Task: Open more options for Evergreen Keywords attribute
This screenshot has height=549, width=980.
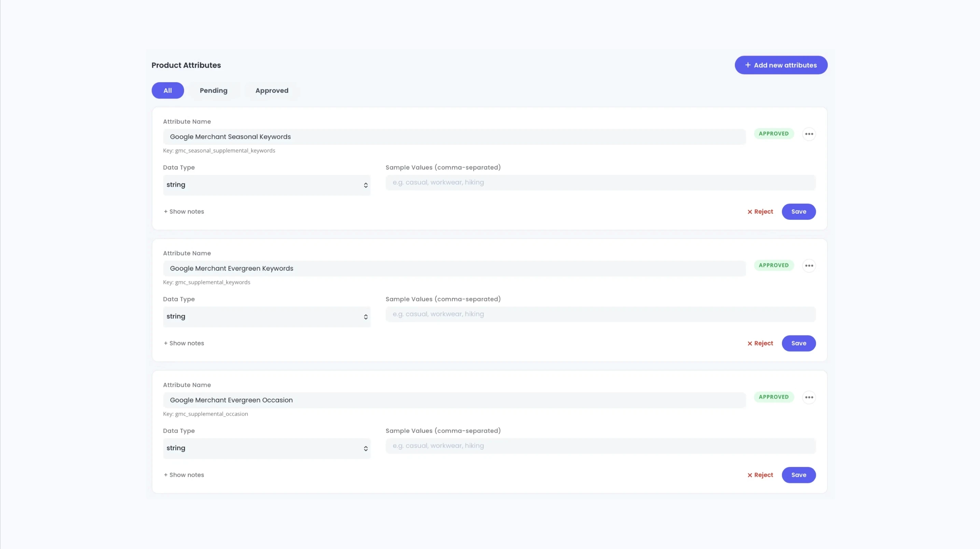Action: [x=809, y=266]
